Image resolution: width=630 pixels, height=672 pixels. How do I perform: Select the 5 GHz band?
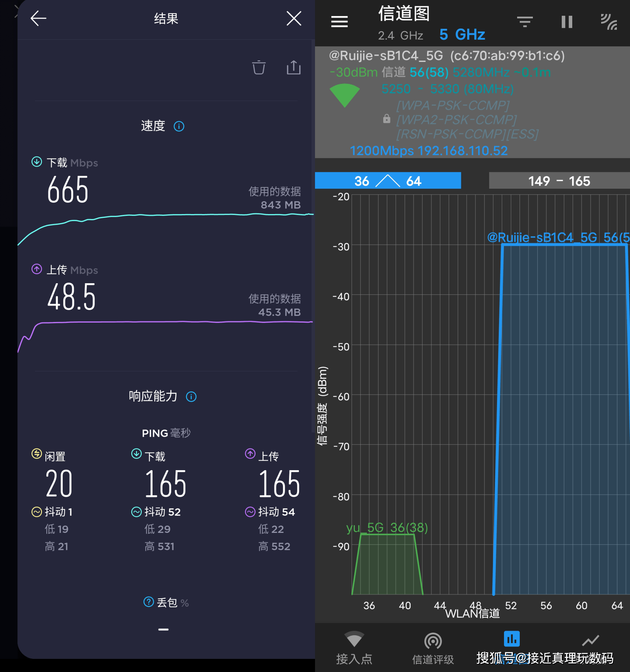click(x=462, y=34)
